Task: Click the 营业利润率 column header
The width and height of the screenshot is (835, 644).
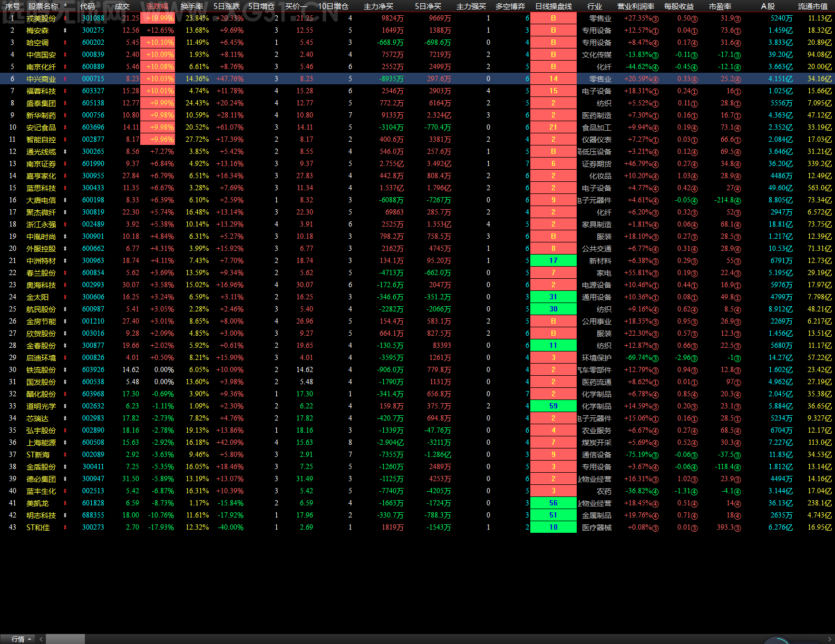Action: pyautogui.click(x=636, y=6)
